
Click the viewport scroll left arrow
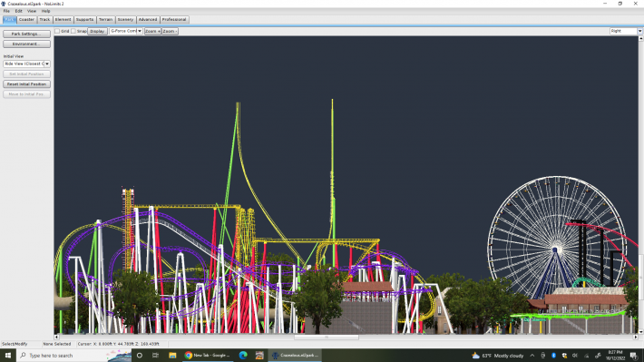(56, 337)
